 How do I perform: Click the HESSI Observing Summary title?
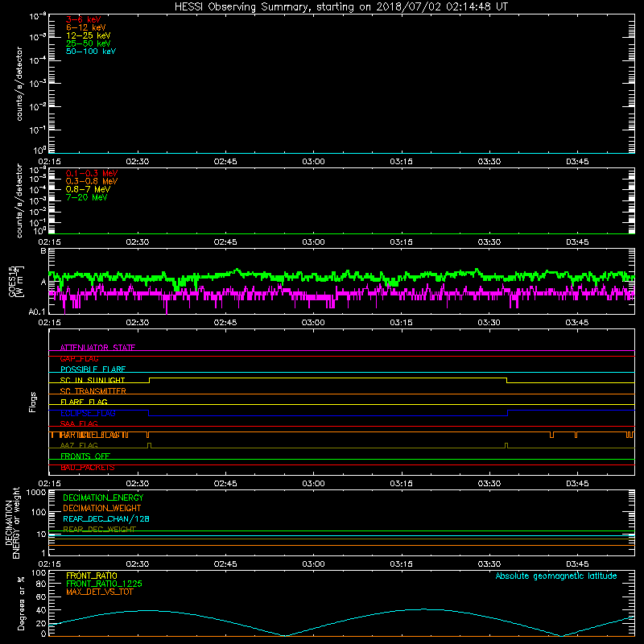pos(341,6)
